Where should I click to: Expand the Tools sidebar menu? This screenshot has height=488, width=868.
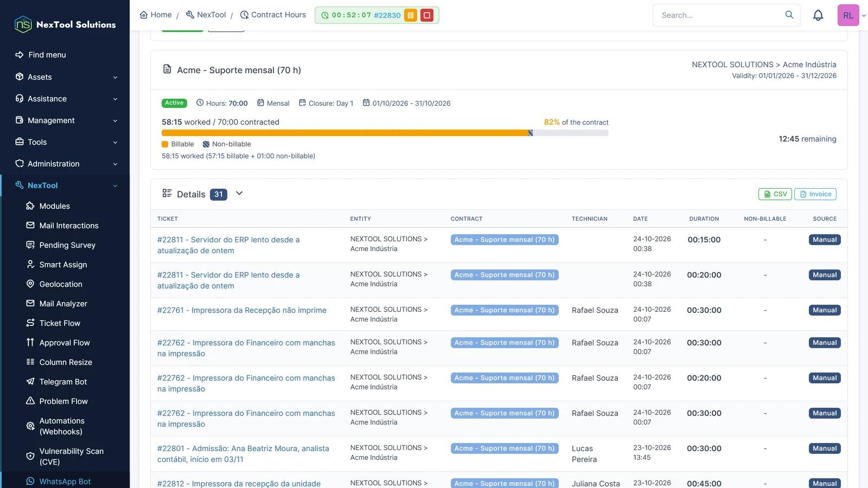(65, 142)
